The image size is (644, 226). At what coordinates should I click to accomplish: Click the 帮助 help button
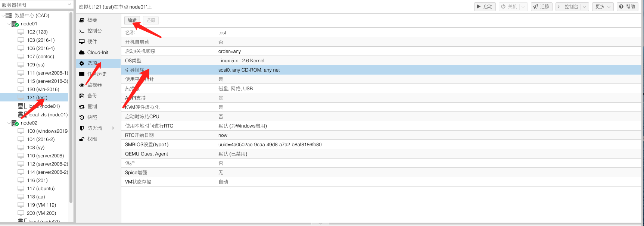point(627,7)
